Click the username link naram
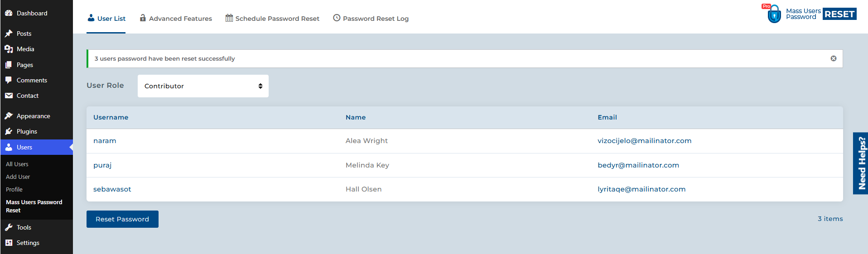The image size is (868, 254). (x=105, y=141)
